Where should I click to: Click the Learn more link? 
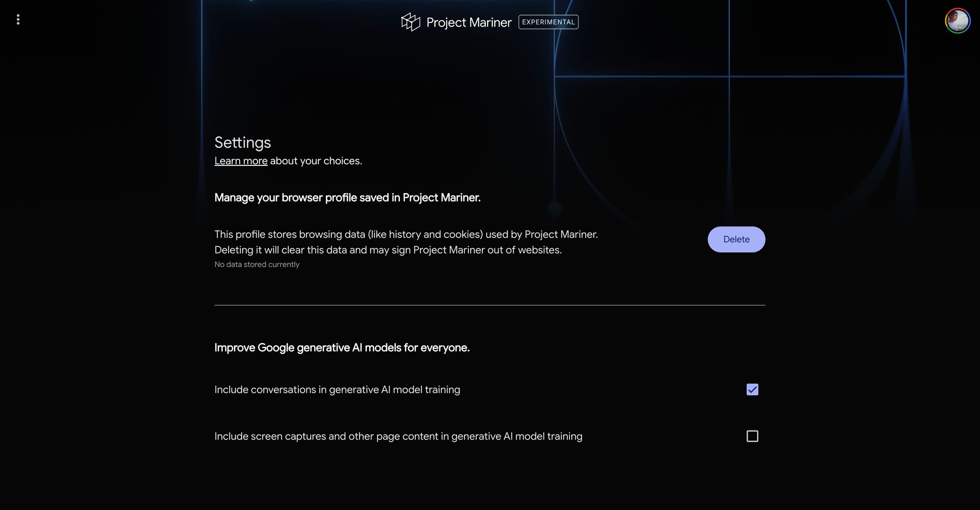[241, 160]
